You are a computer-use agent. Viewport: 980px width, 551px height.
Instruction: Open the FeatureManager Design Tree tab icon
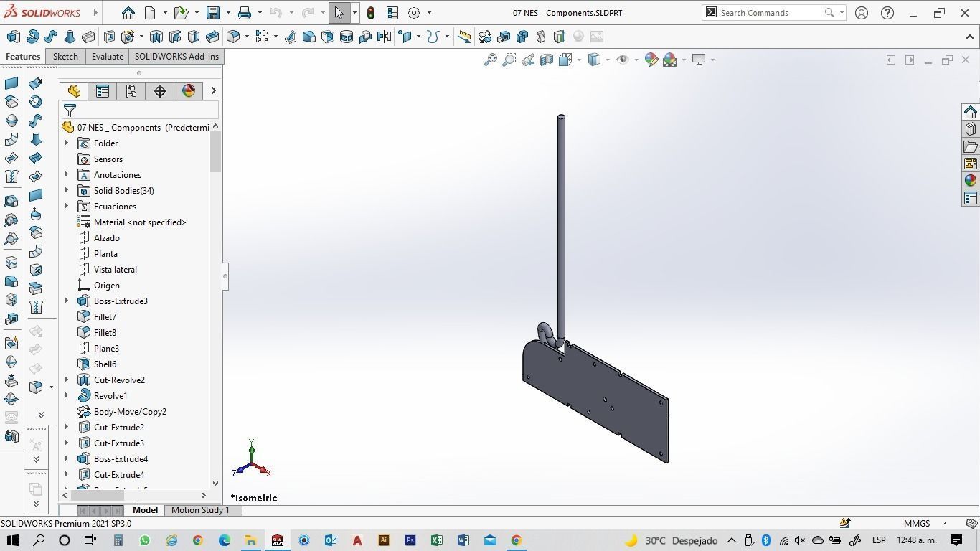[74, 91]
